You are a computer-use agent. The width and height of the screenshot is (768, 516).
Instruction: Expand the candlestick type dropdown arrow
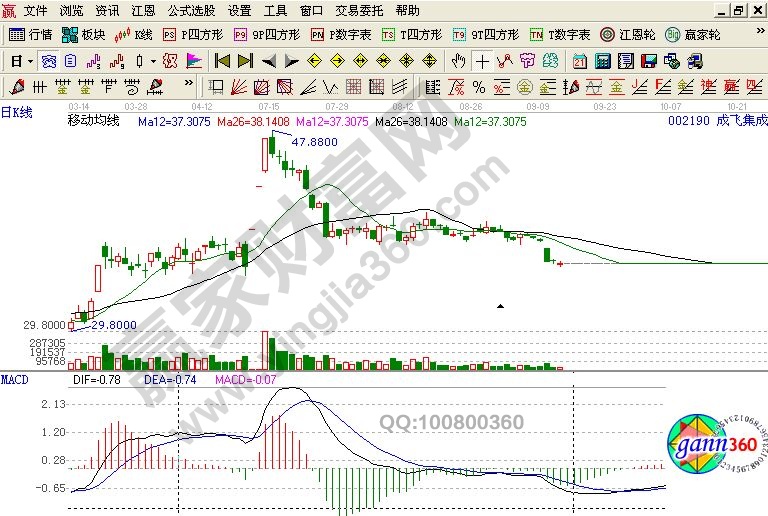(153, 60)
